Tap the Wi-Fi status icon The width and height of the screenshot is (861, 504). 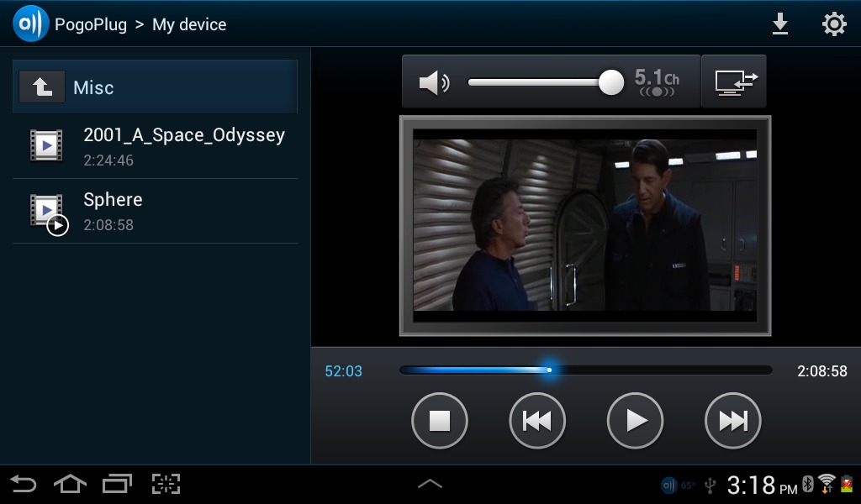(x=827, y=484)
